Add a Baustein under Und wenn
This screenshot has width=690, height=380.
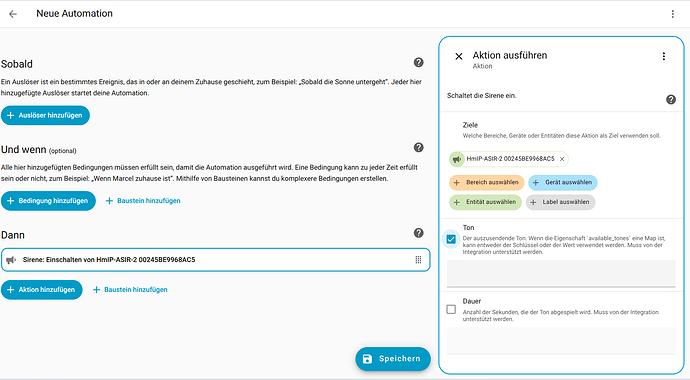point(143,201)
